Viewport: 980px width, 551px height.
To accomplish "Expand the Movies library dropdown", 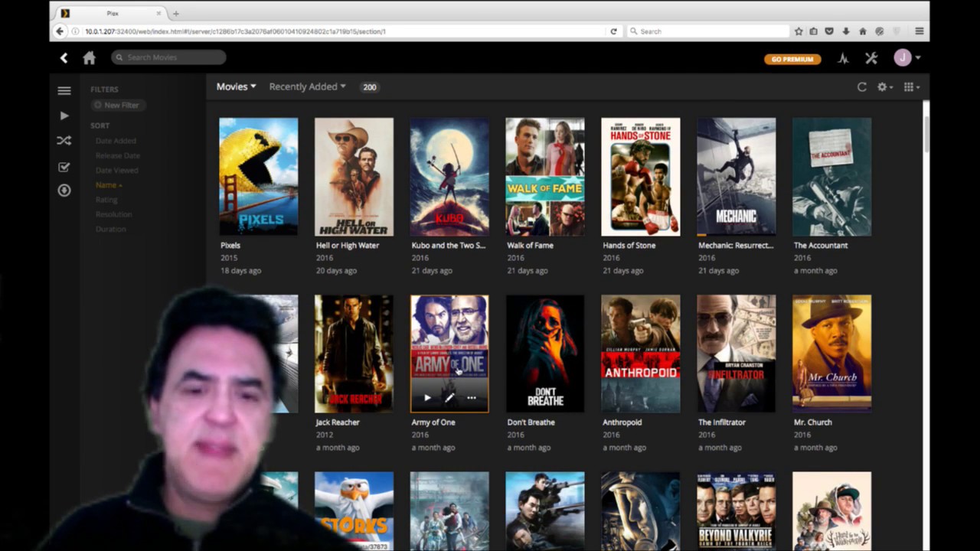I will pos(236,87).
